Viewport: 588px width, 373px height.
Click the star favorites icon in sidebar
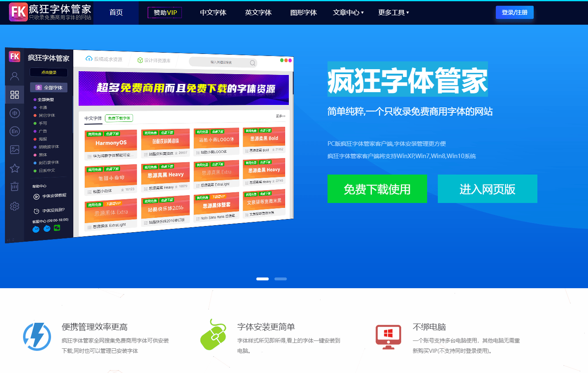(x=15, y=168)
